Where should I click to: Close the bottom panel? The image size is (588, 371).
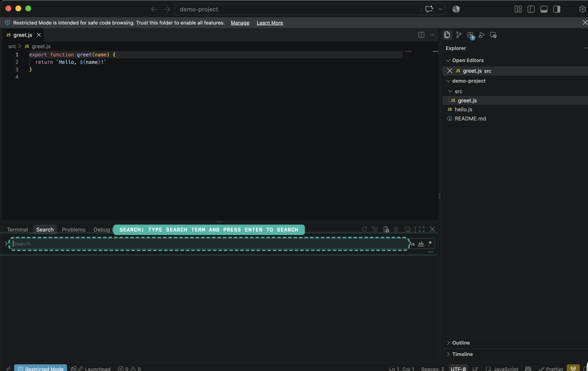(x=432, y=229)
